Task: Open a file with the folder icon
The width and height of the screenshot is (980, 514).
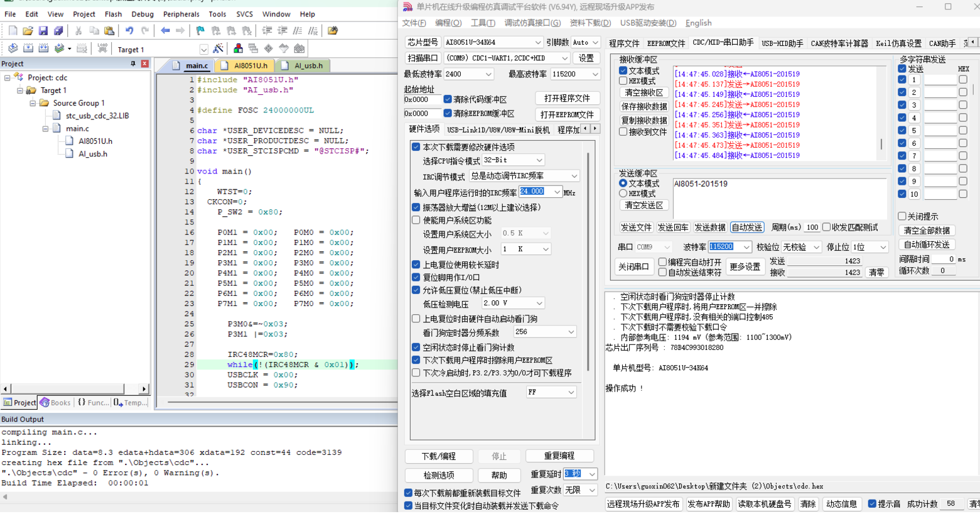Action: tap(28, 30)
